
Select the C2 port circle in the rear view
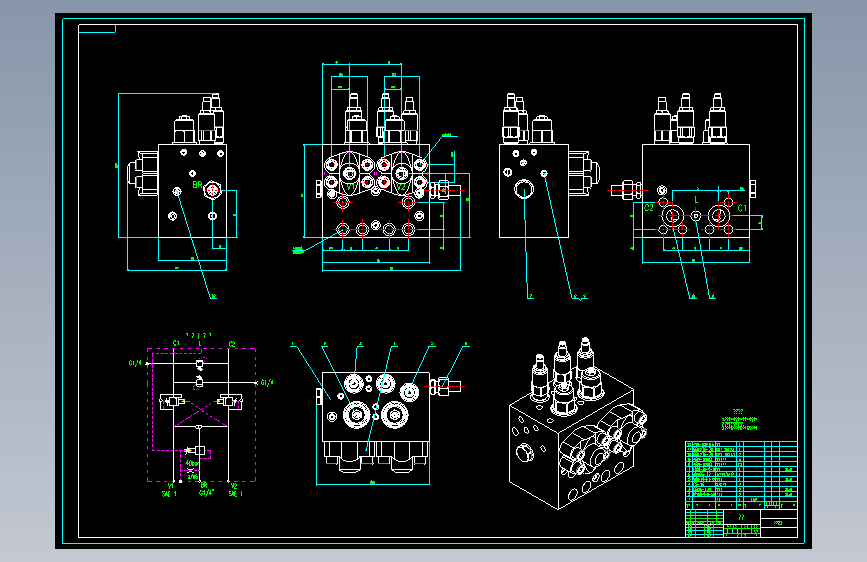coord(673,216)
